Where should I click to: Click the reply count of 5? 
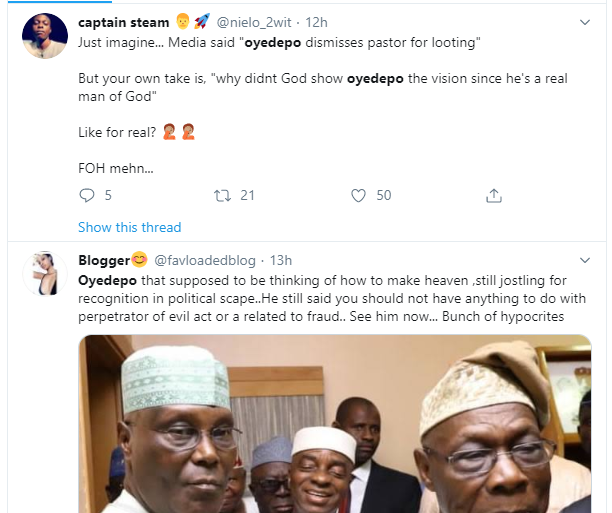107,195
